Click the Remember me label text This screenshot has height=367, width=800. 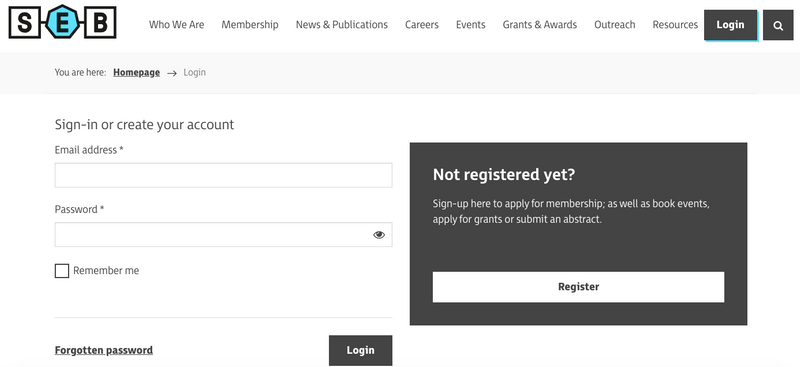coord(106,271)
